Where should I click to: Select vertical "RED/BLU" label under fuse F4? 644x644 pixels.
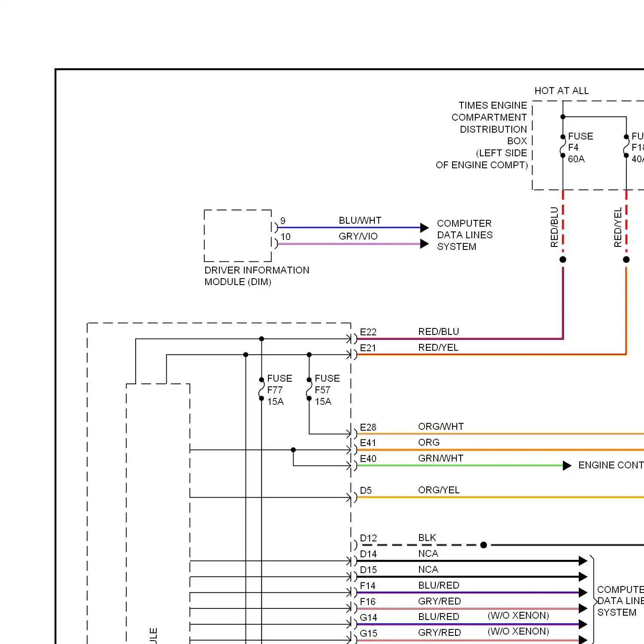(x=554, y=227)
